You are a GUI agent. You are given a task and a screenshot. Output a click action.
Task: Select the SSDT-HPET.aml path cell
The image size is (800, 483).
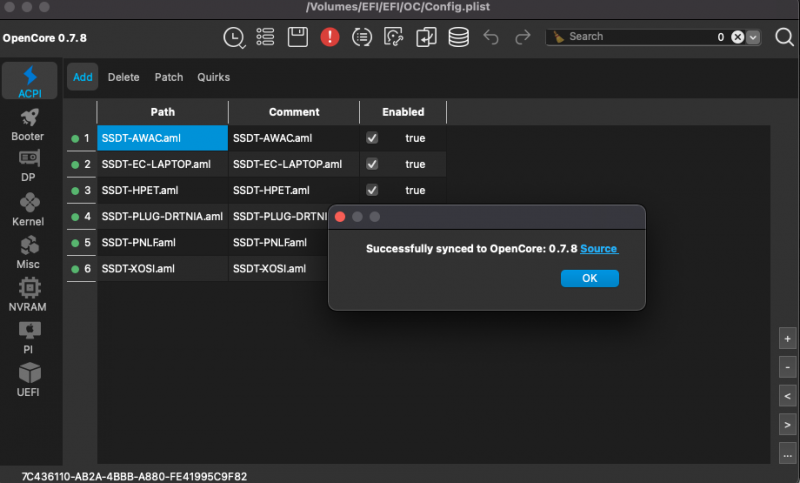pos(162,190)
